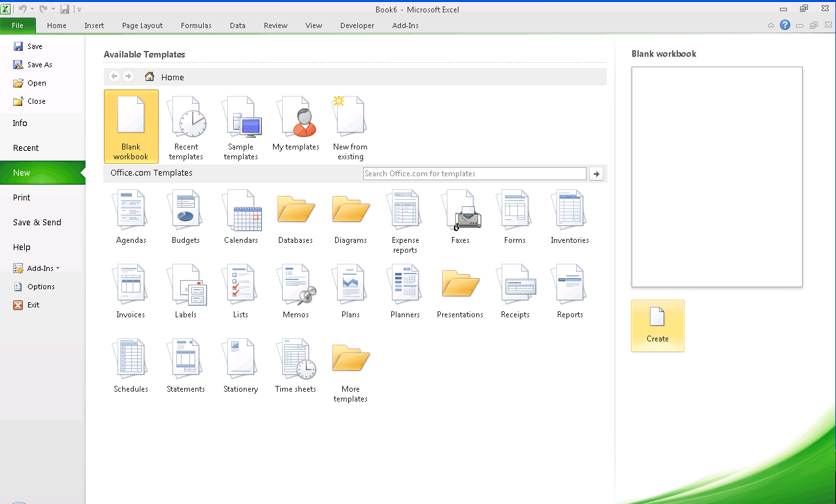Screen dimensions: 836x504
Task: Open the Faxes template category
Action: coord(460,216)
